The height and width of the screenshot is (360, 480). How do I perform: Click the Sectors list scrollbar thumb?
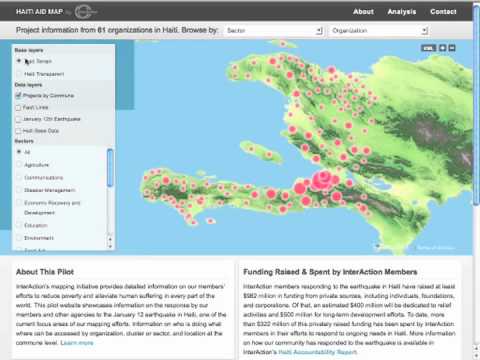pos(110,168)
